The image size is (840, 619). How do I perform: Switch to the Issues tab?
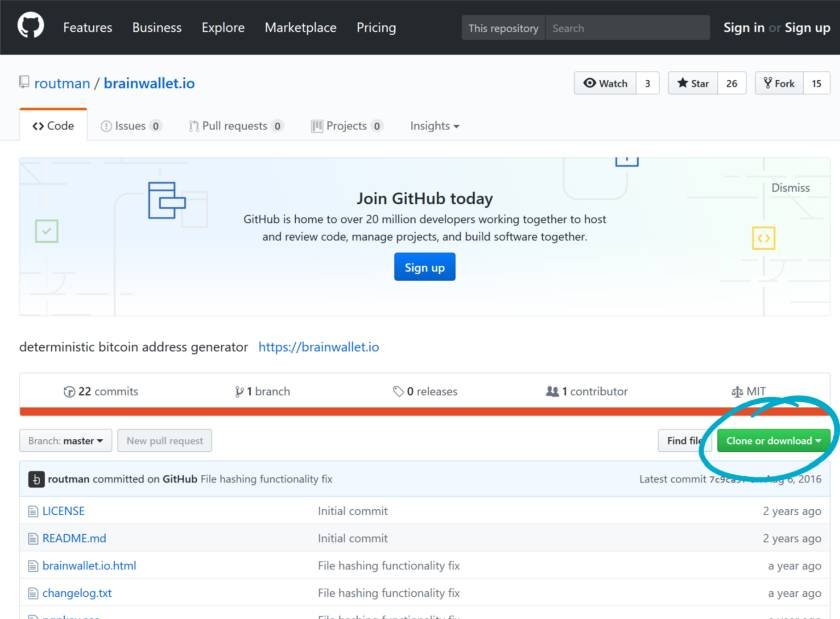[131, 126]
